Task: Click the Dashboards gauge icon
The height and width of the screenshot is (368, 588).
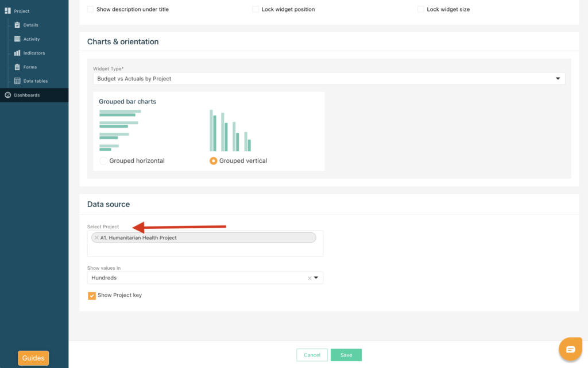Action: click(7, 95)
